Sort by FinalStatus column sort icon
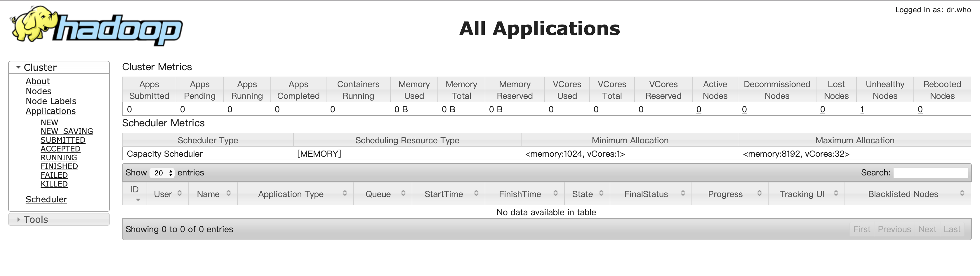The image size is (980, 276). pos(683,193)
